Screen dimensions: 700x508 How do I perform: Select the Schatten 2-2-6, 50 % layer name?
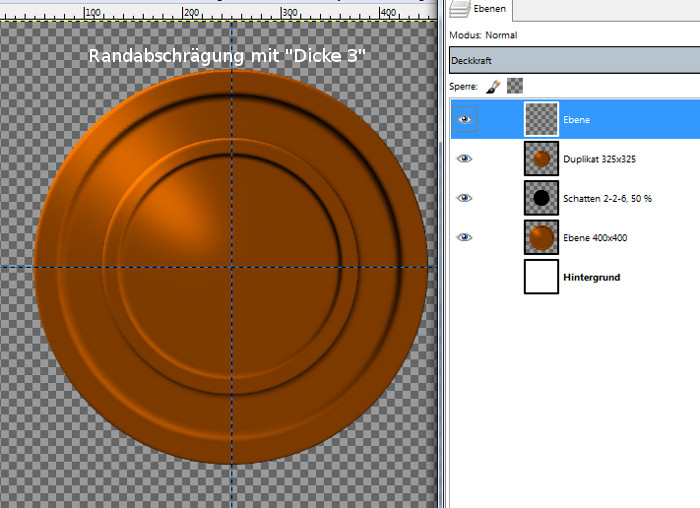(607, 198)
